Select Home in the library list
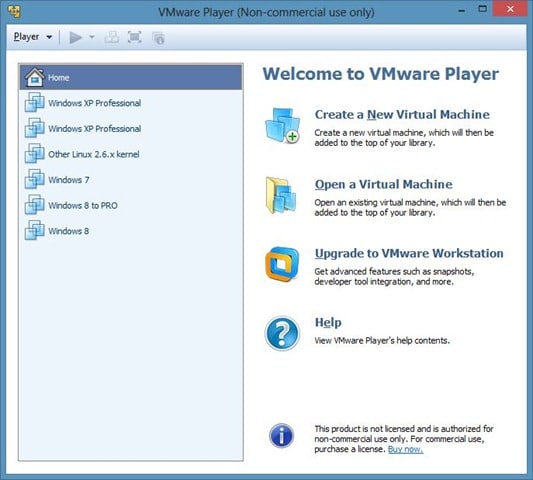This screenshot has width=533, height=480. (131, 78)
